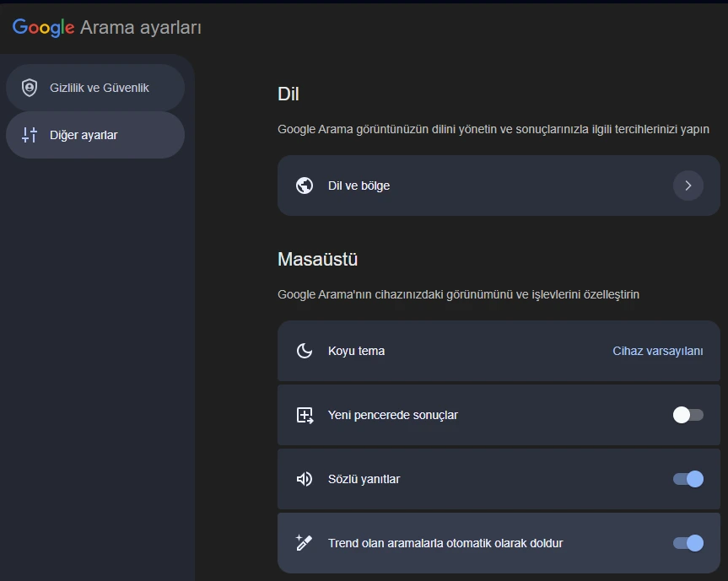Click the speaker icon for Sözlü yanıtlar

tap(305, 479)
